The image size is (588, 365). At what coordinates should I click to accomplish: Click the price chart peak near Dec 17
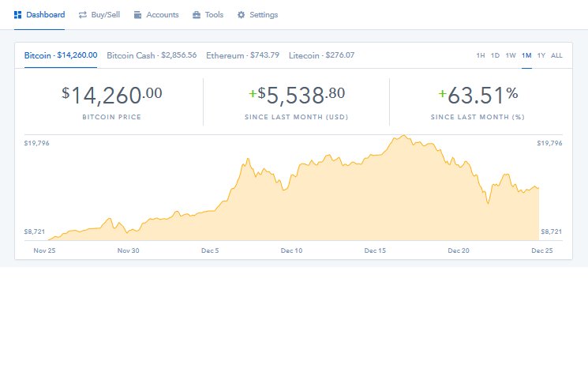click(404, 136)
